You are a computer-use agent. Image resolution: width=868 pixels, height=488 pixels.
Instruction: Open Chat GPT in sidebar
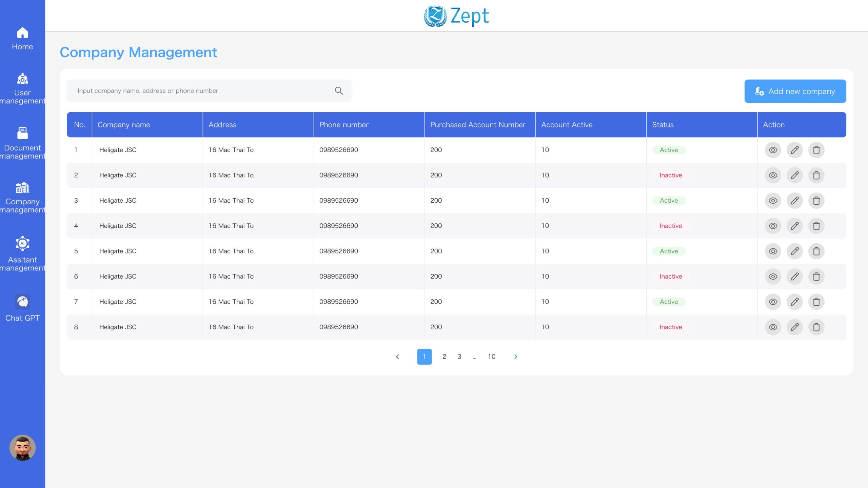22,308
